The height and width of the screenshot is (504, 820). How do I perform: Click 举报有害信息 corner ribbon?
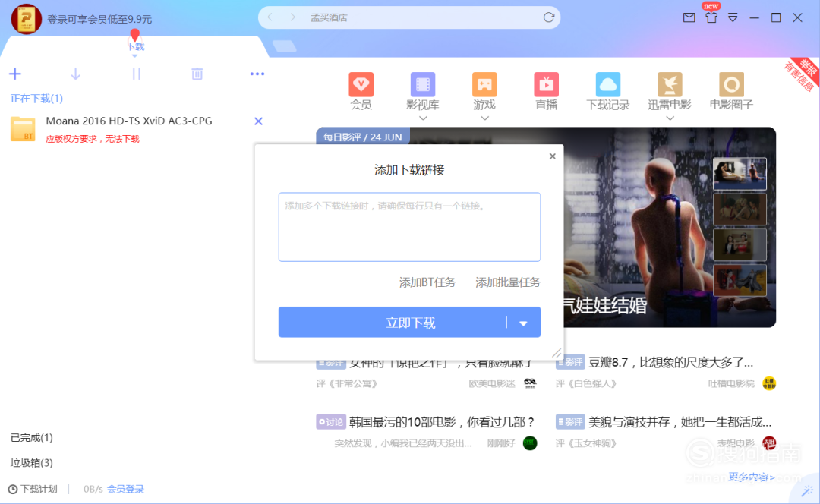(x=801, y=75)
